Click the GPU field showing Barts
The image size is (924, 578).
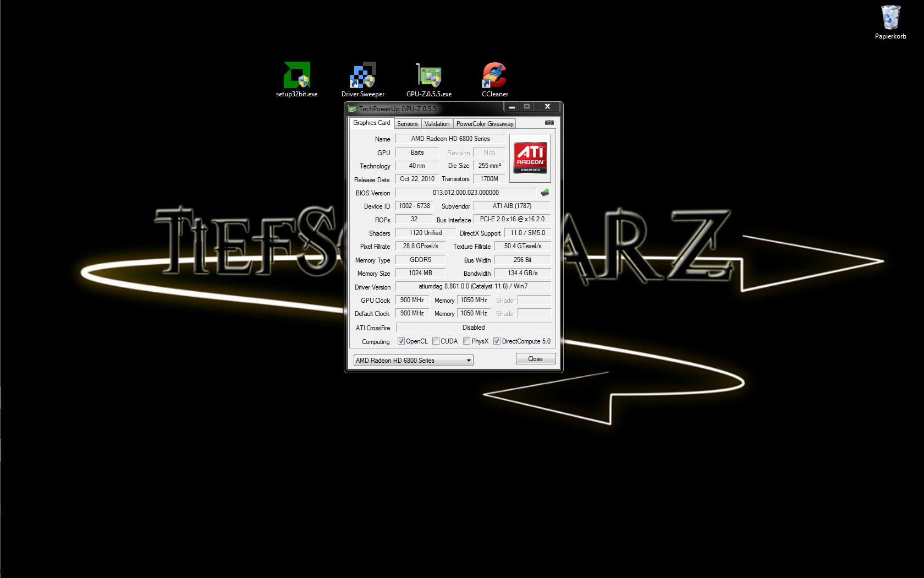tap(417, 152)
